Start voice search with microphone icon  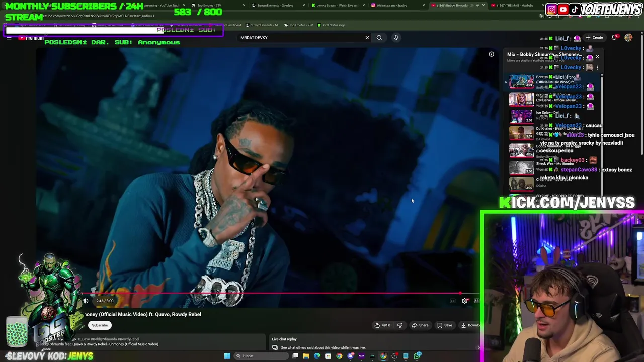[x=396, y=38]
